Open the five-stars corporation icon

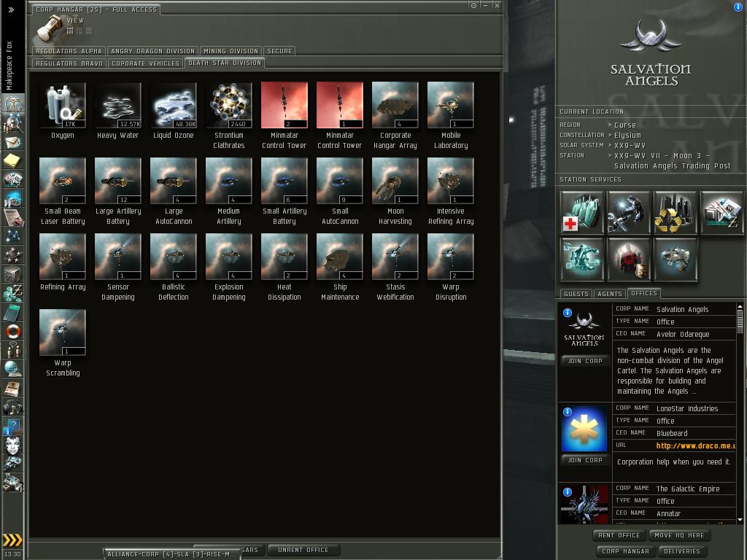[x=13, y=255]
